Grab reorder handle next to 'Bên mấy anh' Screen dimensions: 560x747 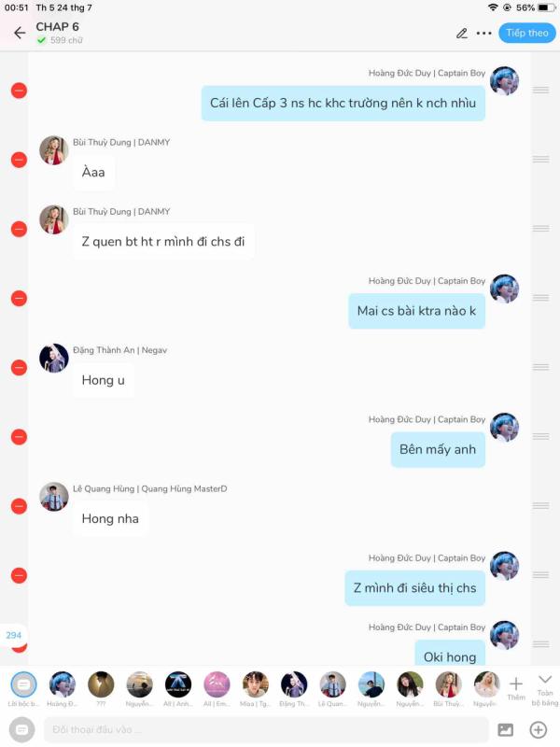pos(540,436)
